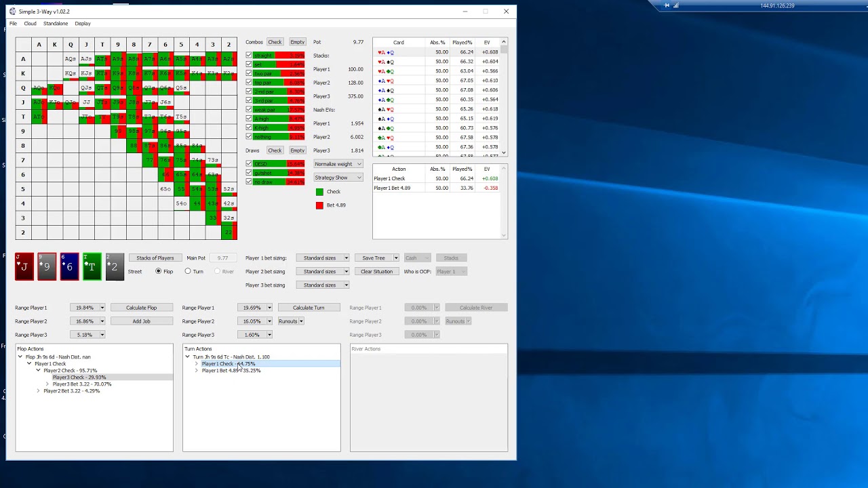Click Empty button next to Draws
Screen dimensions: 868x488
pos(297,150)
